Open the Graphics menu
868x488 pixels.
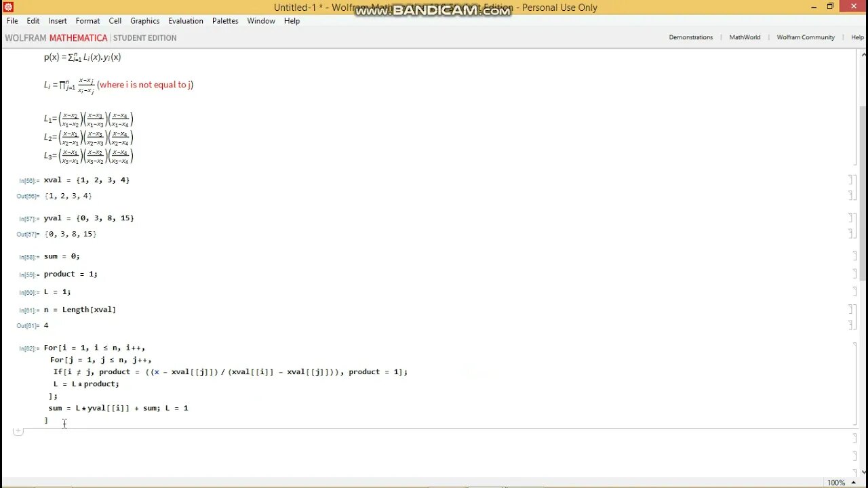pyautogui.click(x=145, y=21)
